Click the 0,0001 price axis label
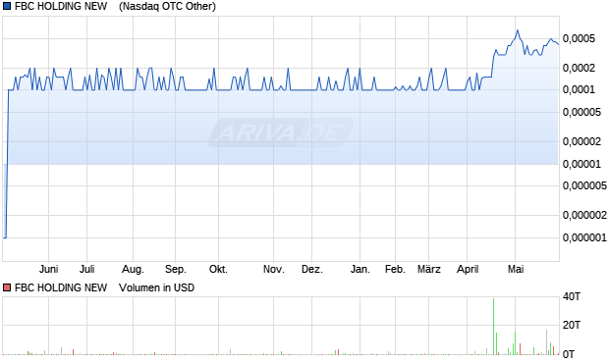This screenshot has height=364, width=609. pyautogui.click(x=579, y=90)
